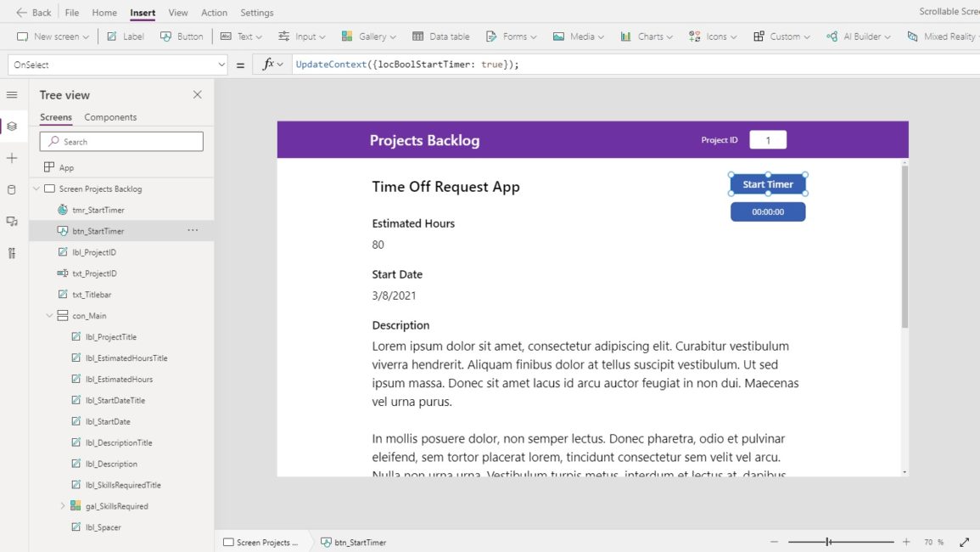
Task: Insert a Media control
Action: pyautogui.click(x=578, y=37)
